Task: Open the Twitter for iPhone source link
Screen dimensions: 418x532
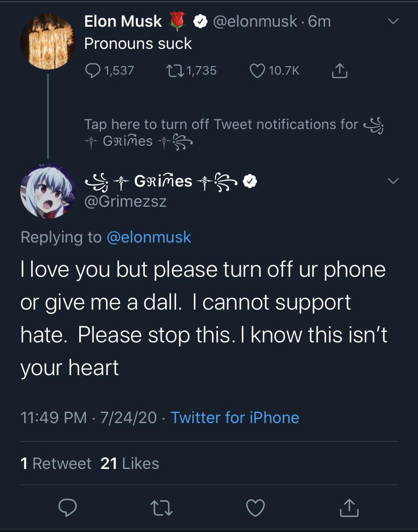Action: [x=235, y=418]
